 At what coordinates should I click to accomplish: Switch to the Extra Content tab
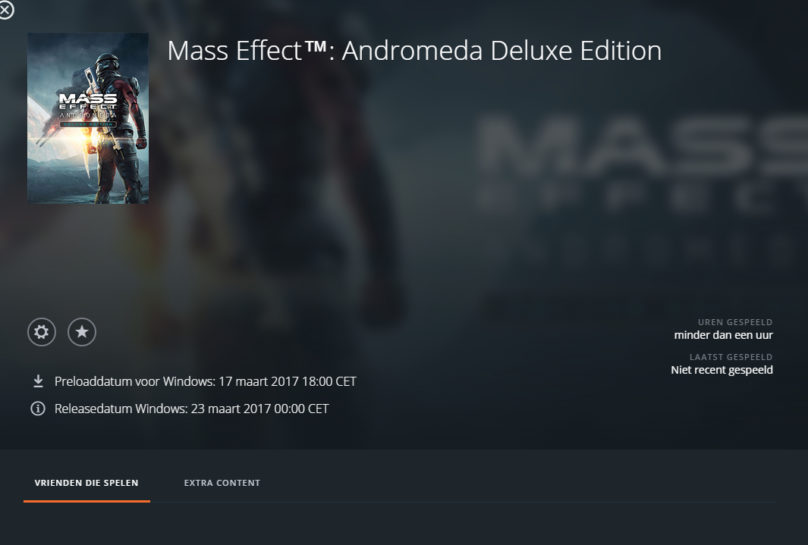(x=222, y=483)
